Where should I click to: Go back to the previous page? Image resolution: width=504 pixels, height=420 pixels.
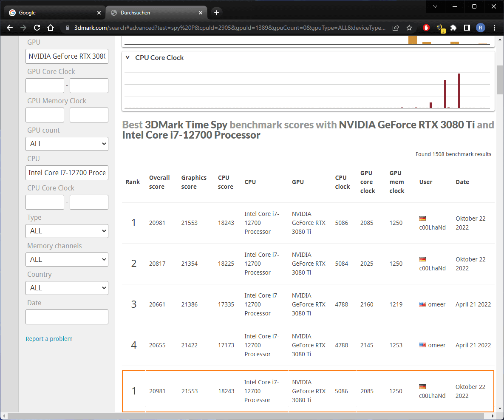pos(10,28)
